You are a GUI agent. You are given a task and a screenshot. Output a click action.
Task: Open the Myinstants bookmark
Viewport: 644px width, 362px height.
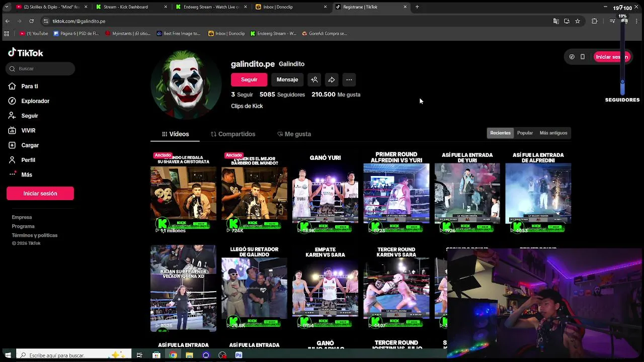(128, 34)
